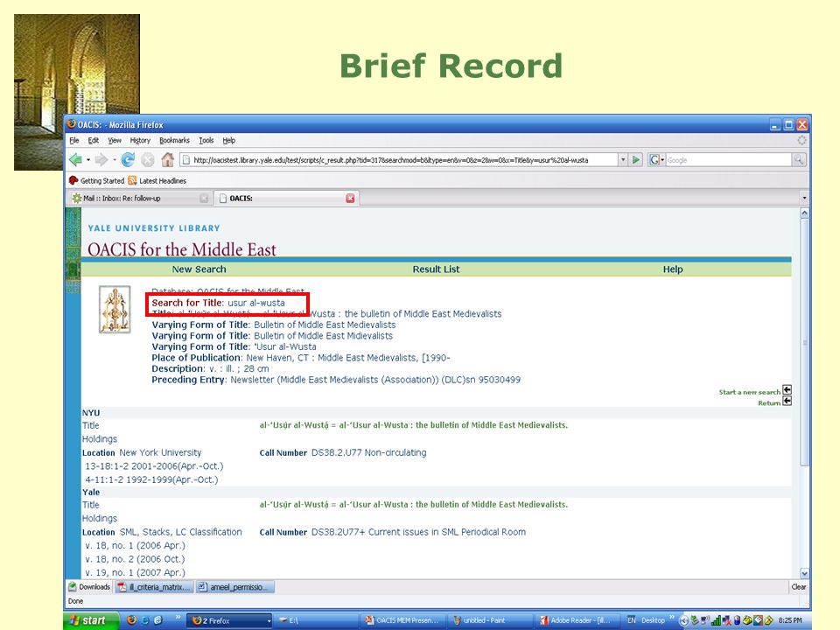Close the Mail Inbox tab
This screenshot has height=630, width=840.
[x=204, y=199]
